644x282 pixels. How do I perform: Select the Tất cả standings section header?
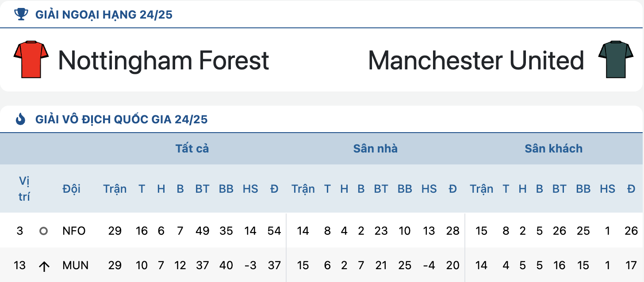(x=192, y=149)
